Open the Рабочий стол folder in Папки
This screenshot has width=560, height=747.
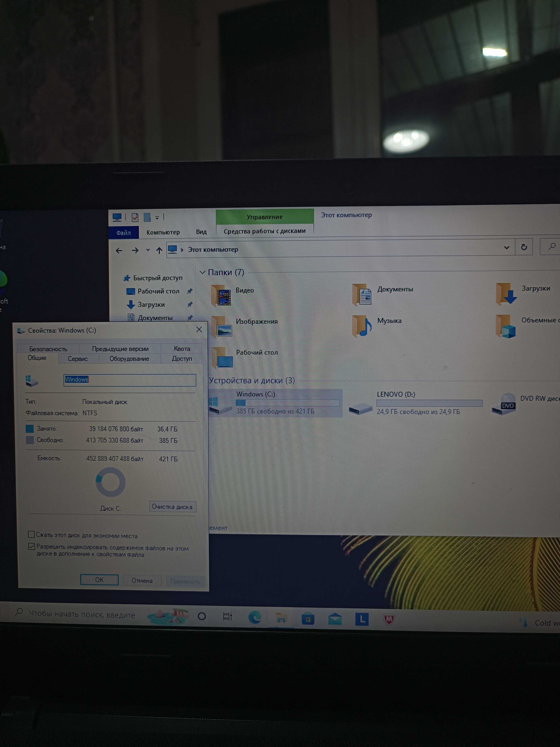[222, 357]
